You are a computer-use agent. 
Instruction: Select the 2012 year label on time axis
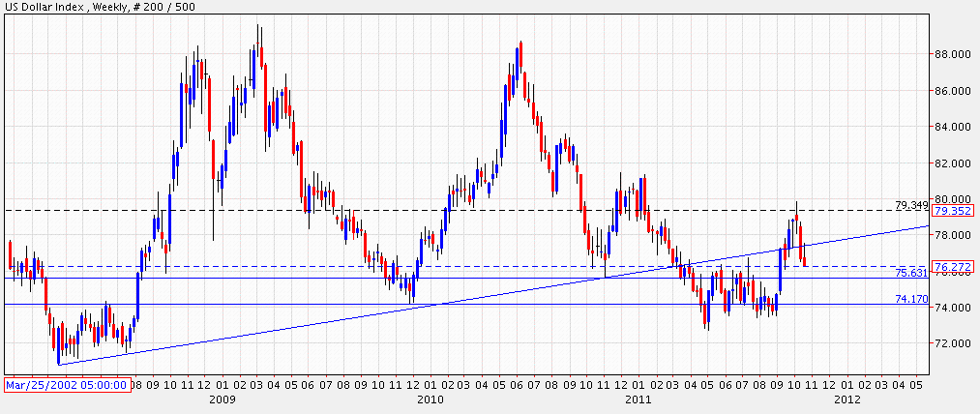tap(846, 399)
